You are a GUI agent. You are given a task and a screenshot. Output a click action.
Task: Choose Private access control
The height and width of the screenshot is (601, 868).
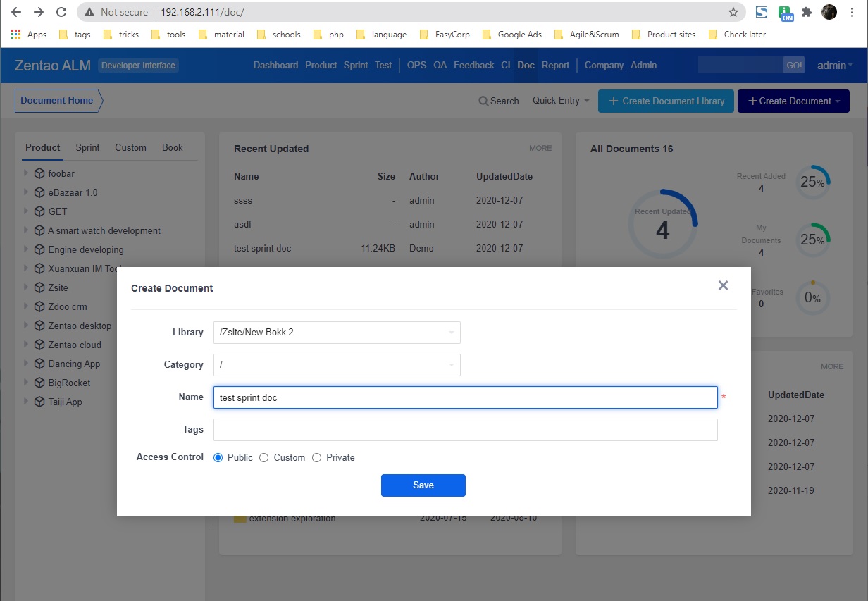[x=317, y=458]
